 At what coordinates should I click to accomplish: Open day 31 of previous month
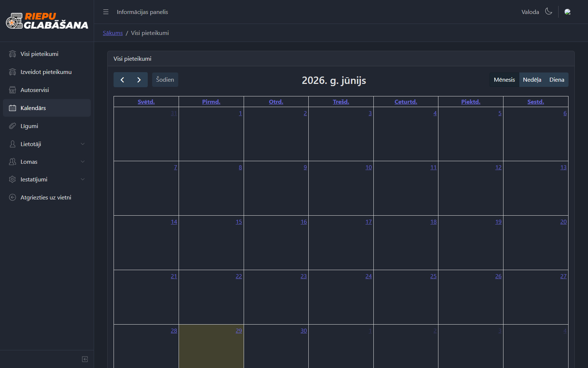[174, 113]
